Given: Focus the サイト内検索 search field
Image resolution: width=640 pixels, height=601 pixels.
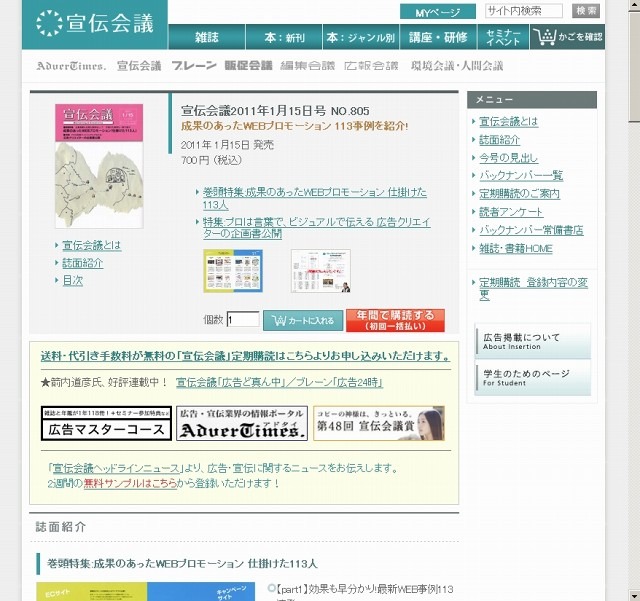Looking at the screenshot, I should 524,11.
